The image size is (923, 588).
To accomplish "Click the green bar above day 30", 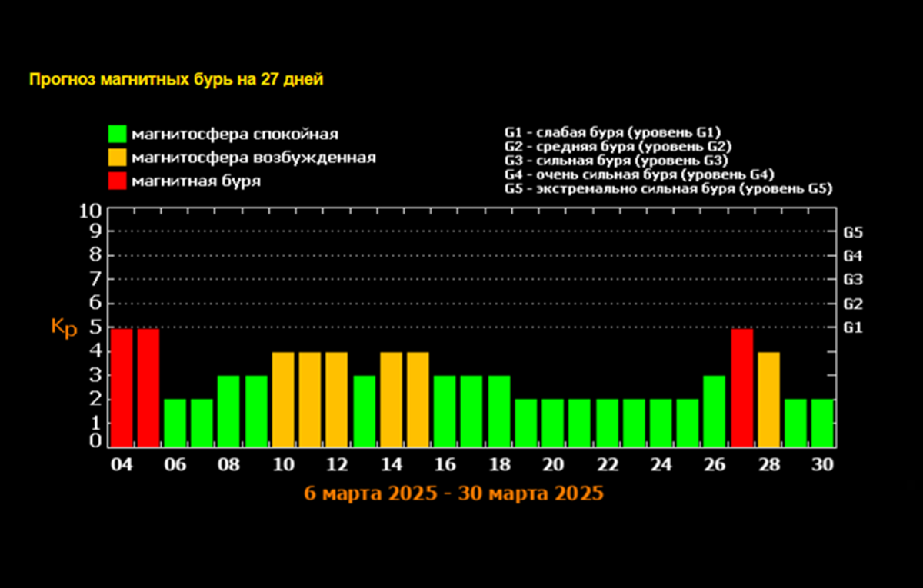I will click(x=822, y=423).
